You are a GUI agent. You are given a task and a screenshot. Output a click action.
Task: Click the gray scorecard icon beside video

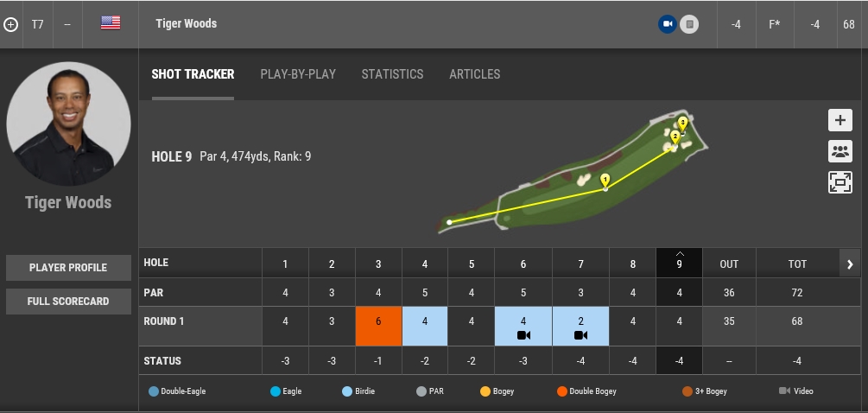point(688,24)
